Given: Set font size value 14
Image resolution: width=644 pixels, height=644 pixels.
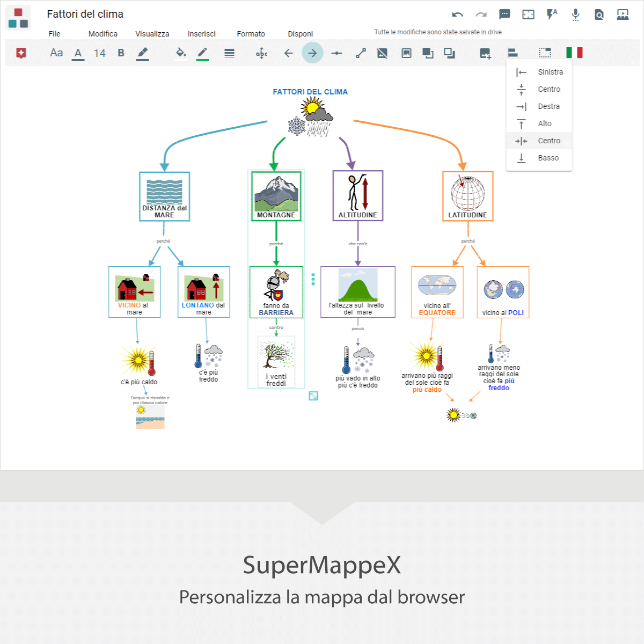Looking at the screenshot, I should [99, 53].
